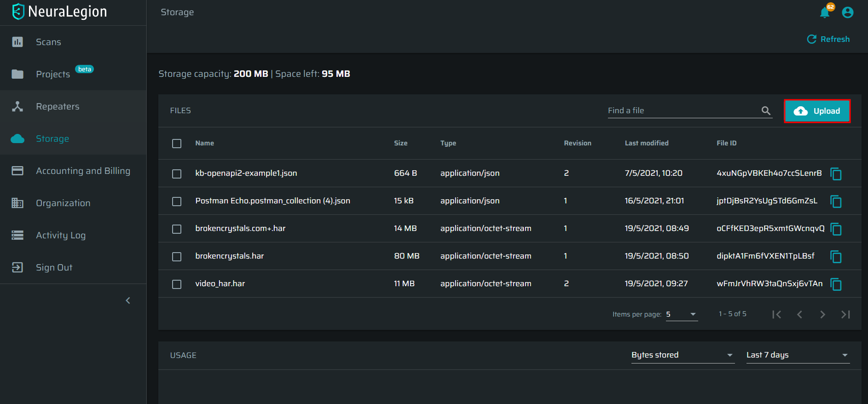
Task: Open the Bytes stored dropdown
Action: (683, 355)
